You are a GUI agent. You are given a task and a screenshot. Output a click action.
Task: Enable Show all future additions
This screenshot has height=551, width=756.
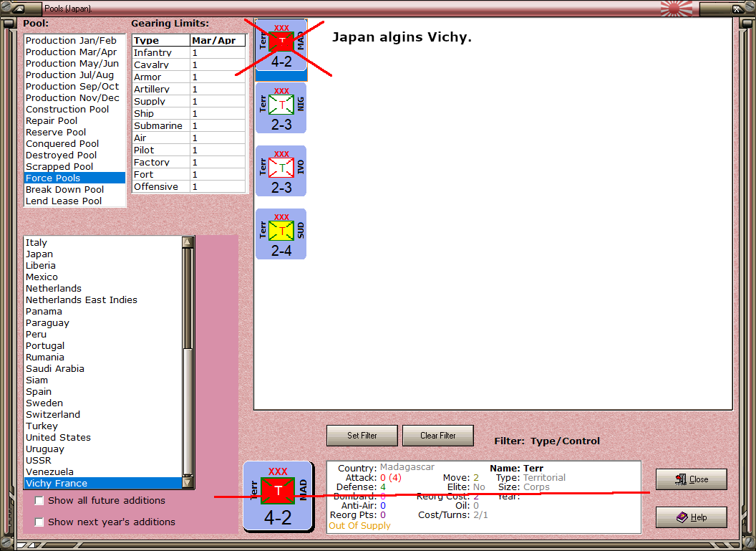click(39, 501)
